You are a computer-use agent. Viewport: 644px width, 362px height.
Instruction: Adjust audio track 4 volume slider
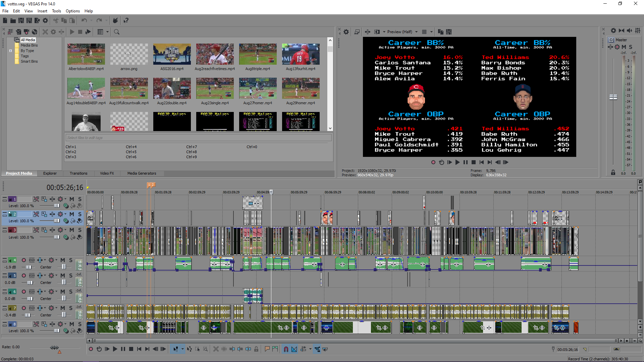pos(29,267)
